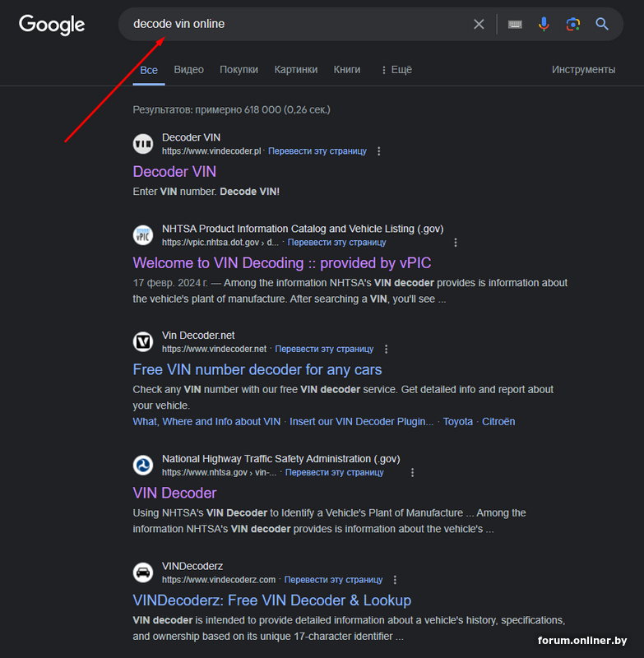Open Google Lens image search icon
This screenshot has height=658, width=644.
click(572, 24)
